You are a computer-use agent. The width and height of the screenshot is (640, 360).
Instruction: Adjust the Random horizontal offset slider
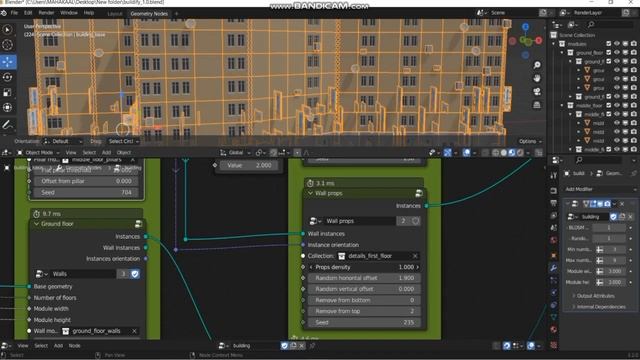[x=364, y=278]
